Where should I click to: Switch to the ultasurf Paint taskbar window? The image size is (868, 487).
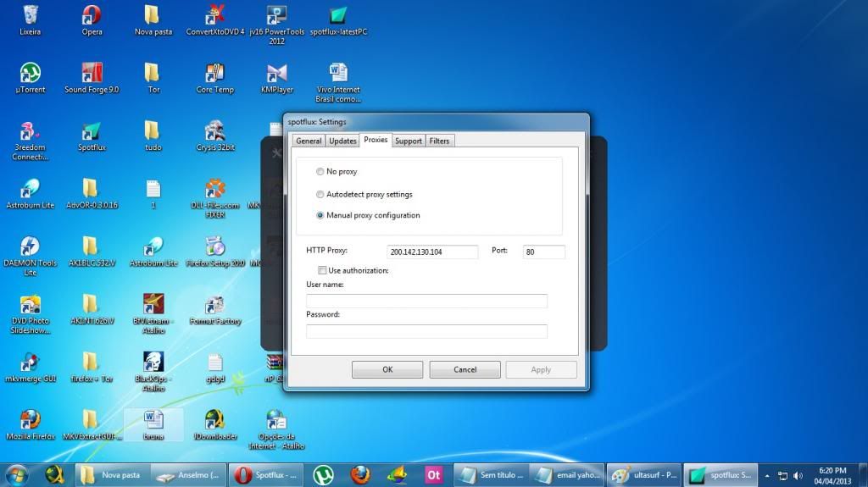coord(644,475)
